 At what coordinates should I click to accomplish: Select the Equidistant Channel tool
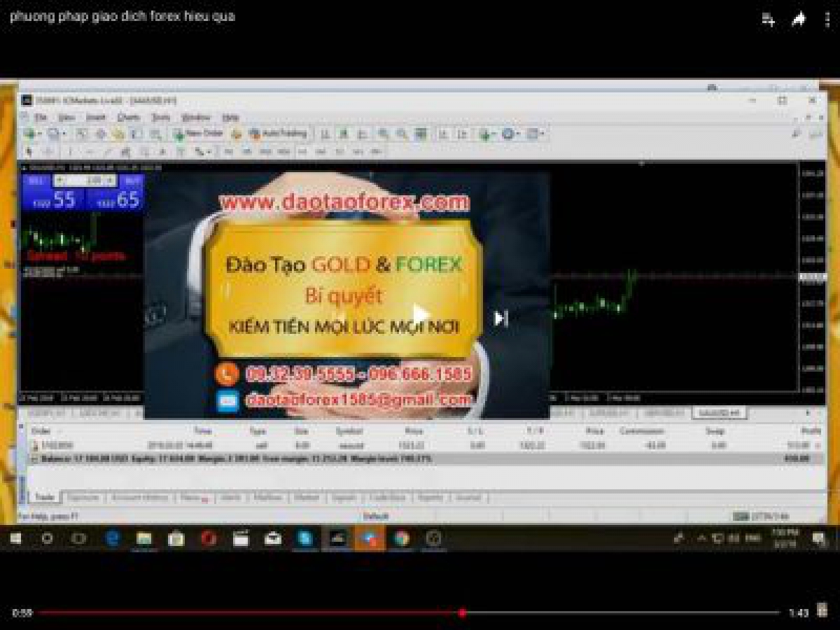coord(126,151)
